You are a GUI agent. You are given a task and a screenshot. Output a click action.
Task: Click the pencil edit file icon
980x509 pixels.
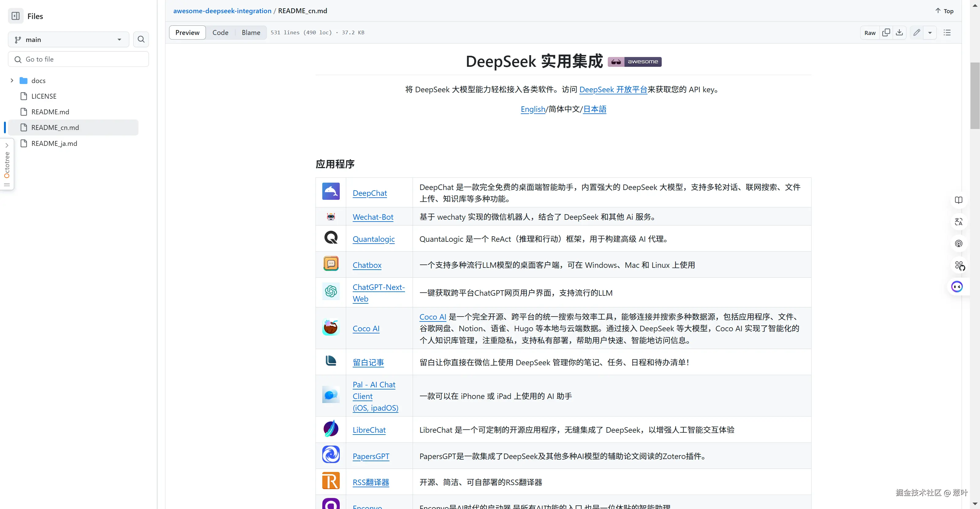tap(917, 33)
